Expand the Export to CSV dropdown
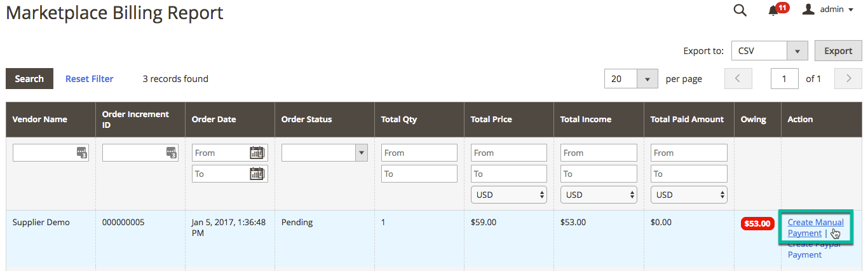The width and height of the screenshot is (868, 271). 797,51
